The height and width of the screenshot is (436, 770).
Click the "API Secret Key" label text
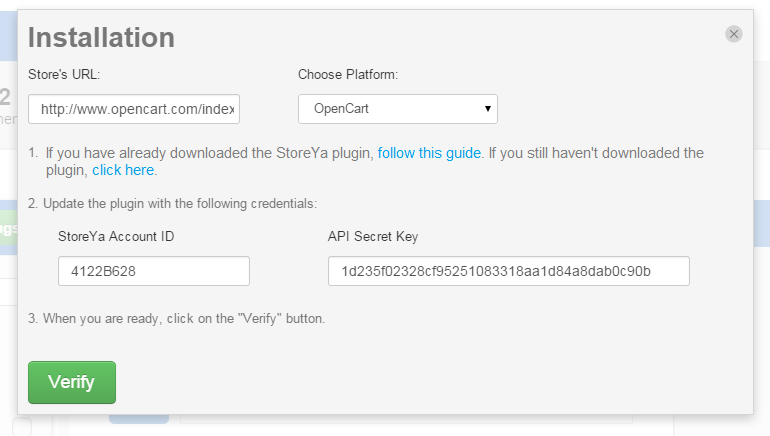pyautogui.click(x=373, y=236)
